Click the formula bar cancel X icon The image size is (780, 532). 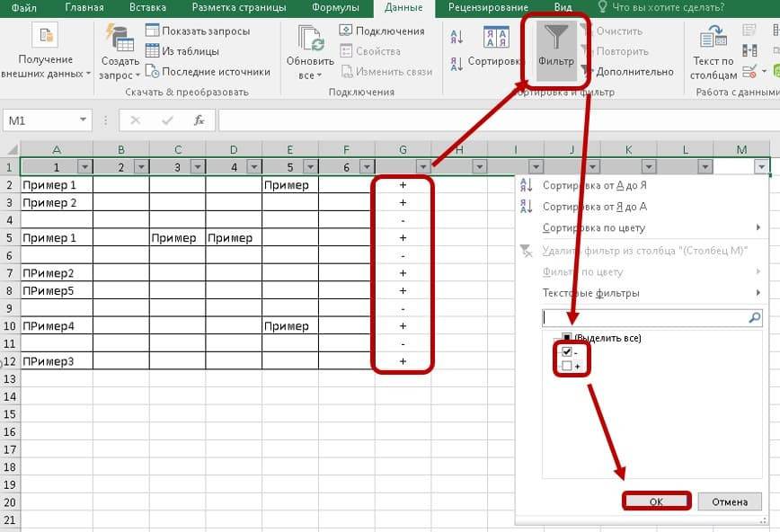point(136,120)
